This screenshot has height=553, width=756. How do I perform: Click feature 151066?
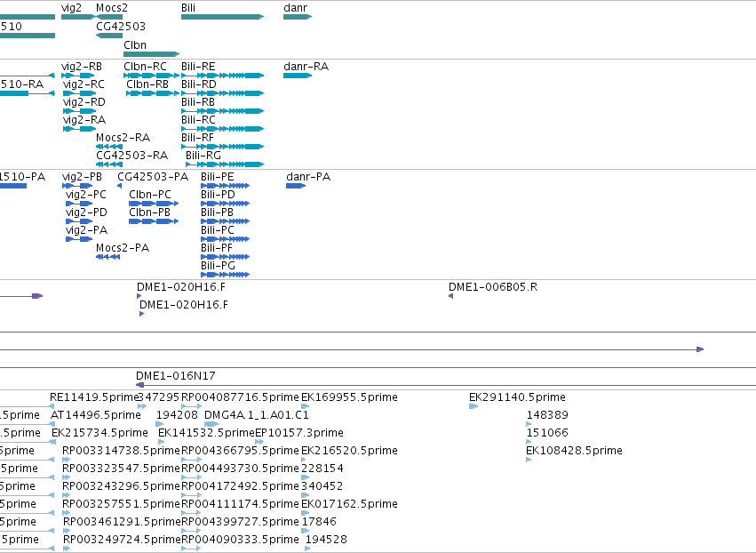(x=547, y=433)
